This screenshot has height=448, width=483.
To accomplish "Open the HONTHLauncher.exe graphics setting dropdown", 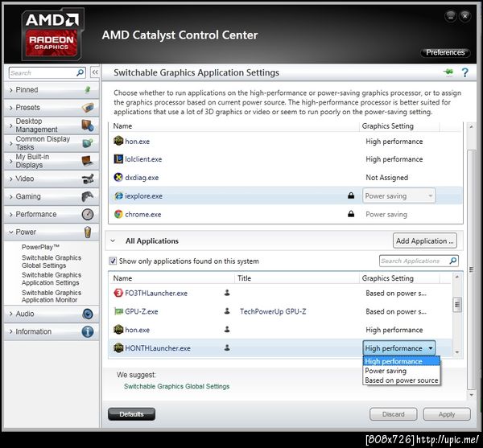I will 399,348.
